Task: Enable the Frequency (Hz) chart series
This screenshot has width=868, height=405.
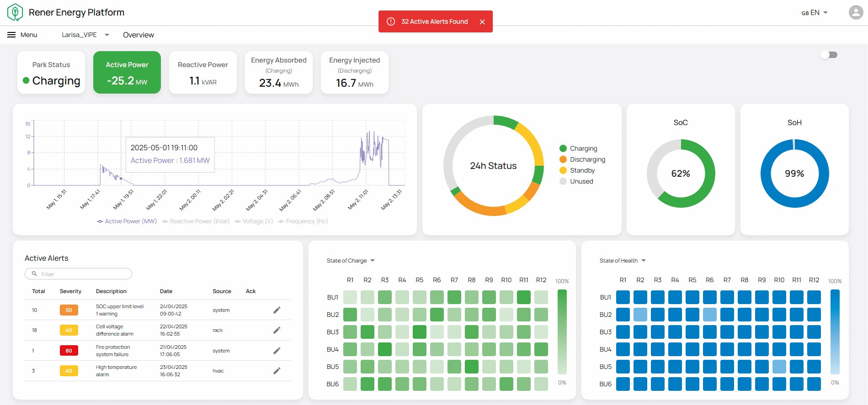Action: pos(303,221)
